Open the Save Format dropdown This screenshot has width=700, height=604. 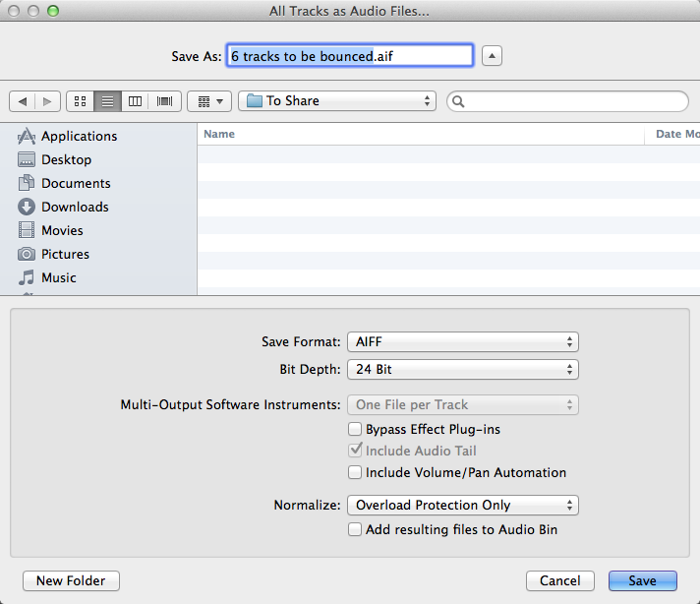click(462, 342)
